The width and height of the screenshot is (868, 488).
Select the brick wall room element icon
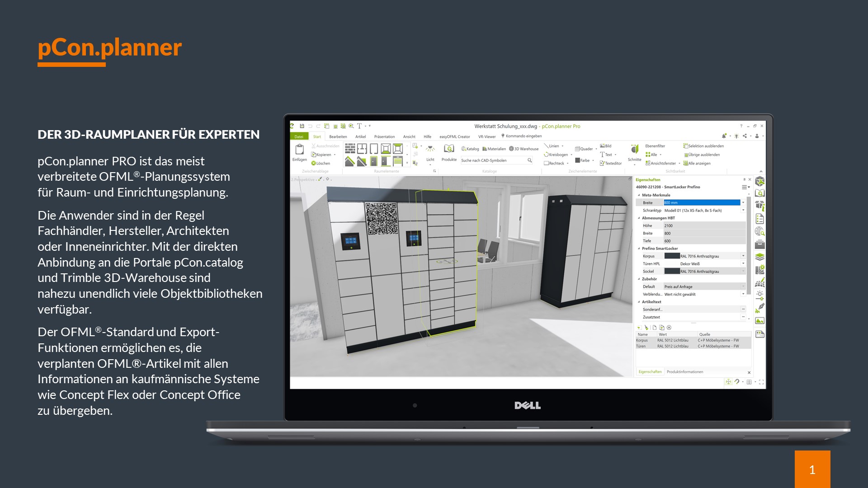point(350,149)
